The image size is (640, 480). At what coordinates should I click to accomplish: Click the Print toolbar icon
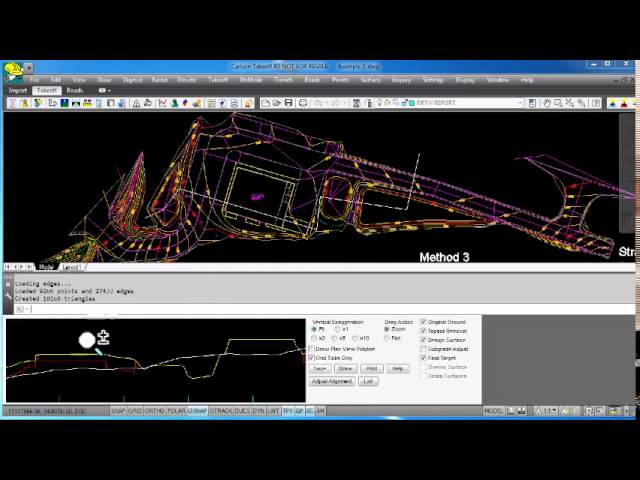coord(303,103)
